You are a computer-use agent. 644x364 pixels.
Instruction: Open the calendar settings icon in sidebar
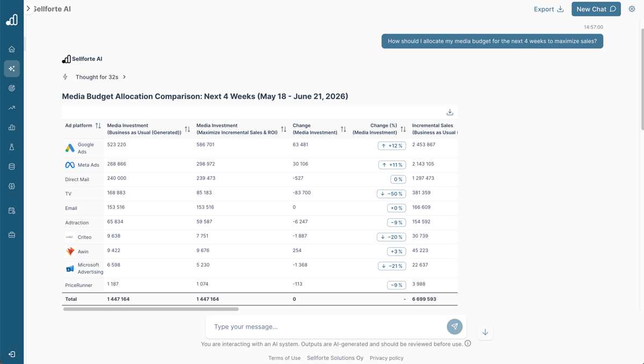pos(12,211)
